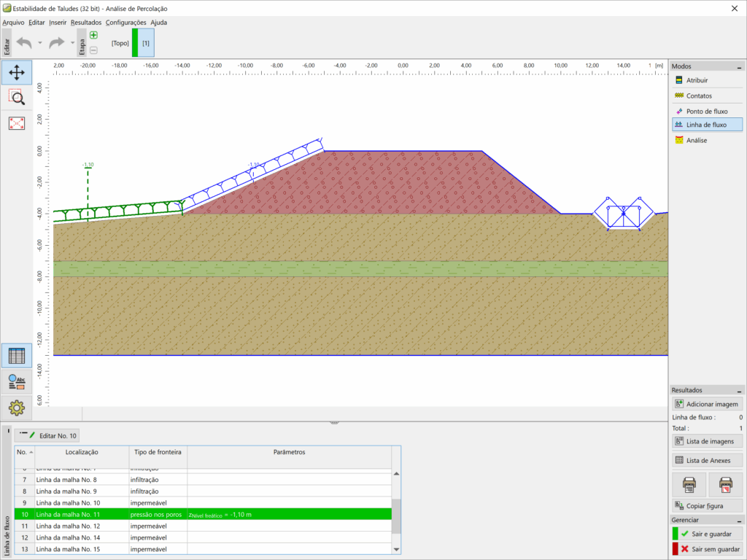Screen dimensions: 747x560
Task: Click the blue drain symbol in the ditch
Action: click(x=624, y=214)
